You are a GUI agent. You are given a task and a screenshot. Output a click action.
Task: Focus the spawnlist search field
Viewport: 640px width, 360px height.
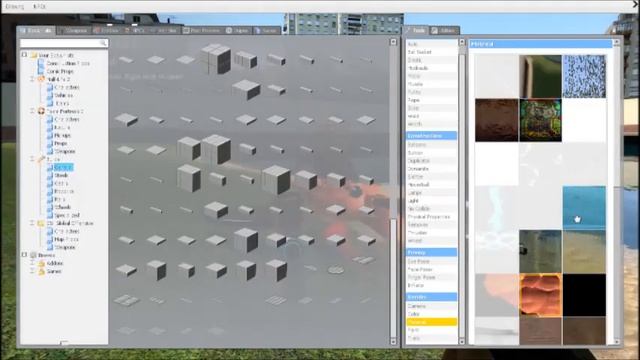click(x=64, y=43)
